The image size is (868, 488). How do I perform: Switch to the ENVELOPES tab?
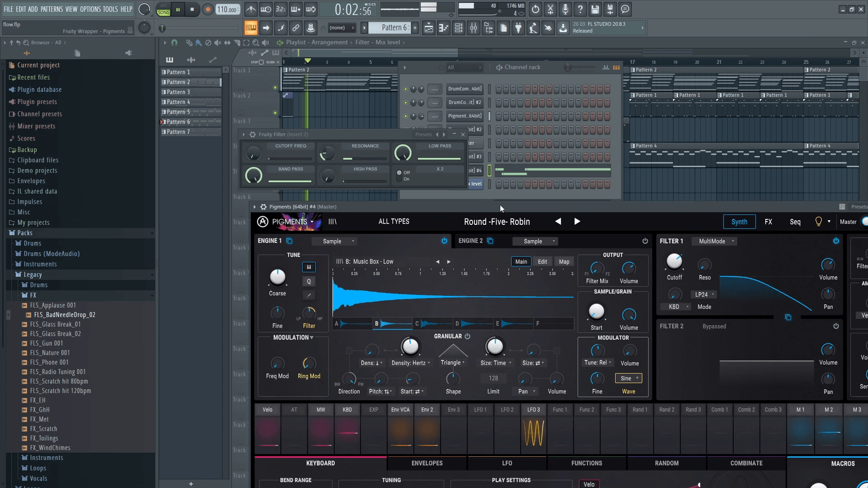tap(427, 463)
